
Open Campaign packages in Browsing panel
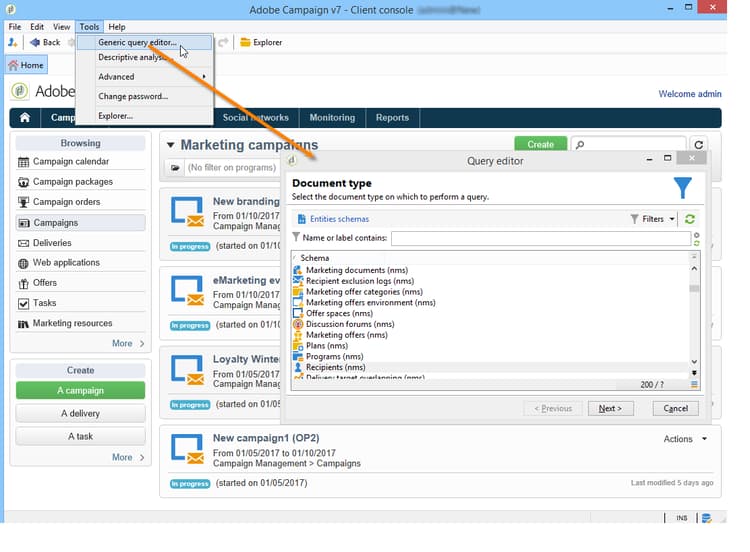pyautogui.click(x=80, y=182)
